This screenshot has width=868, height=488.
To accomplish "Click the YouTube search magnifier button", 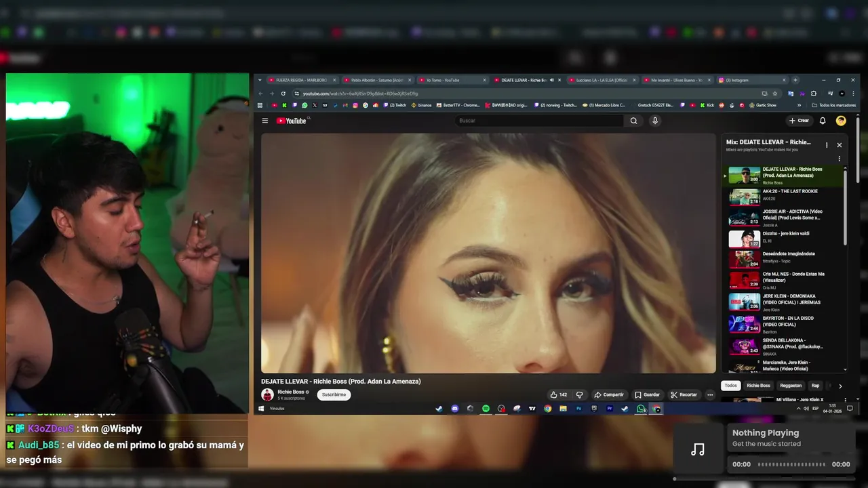I will click(633, 121).
